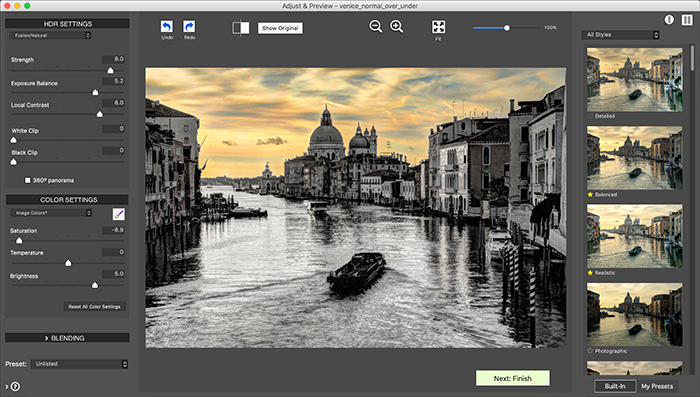This screenshot has width=700, height=397.
Task: Click the Saturation slider handle
Action: tap(19, 240)
